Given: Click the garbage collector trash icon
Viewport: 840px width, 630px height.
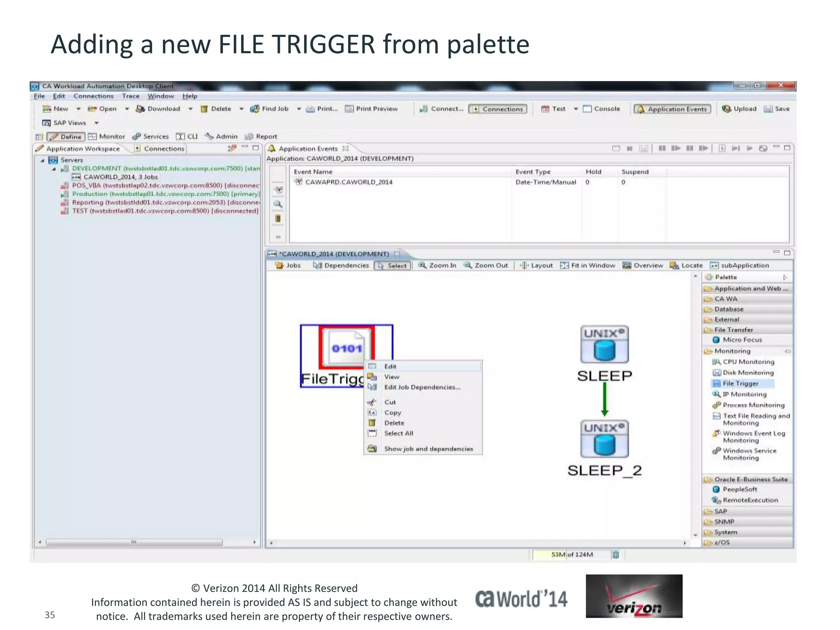Looking at the screenshot, I should coord(616,555).
